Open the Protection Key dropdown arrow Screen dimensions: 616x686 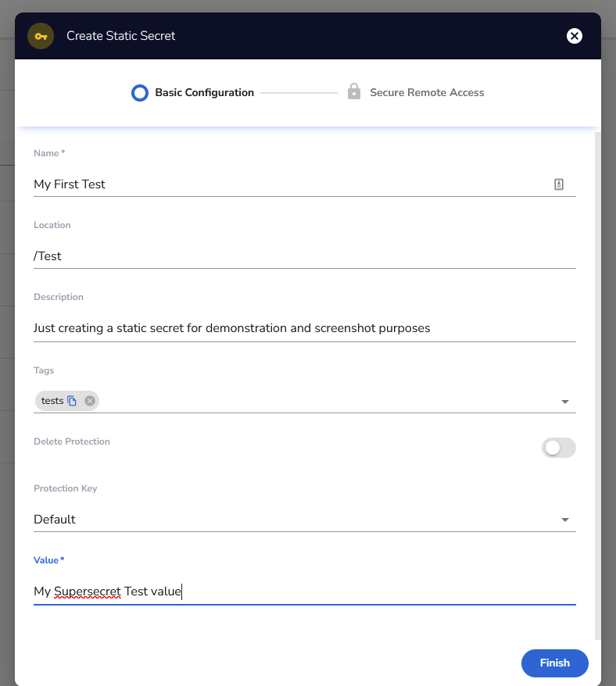click(565, 520)
